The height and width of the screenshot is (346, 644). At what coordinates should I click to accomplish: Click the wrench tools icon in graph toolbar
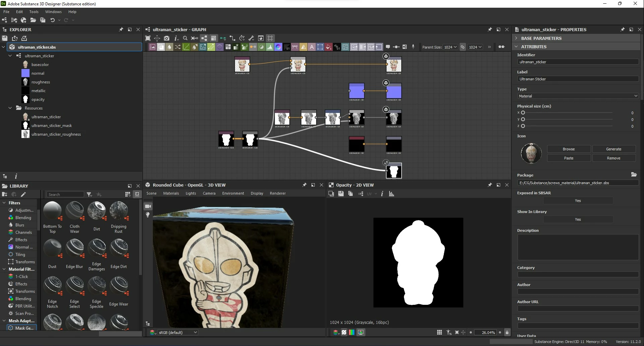coord(251,38)
